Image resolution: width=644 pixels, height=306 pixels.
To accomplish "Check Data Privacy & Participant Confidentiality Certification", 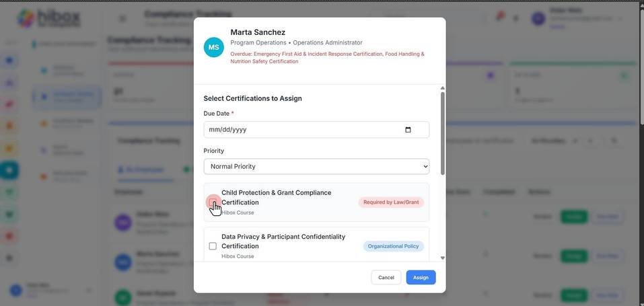I will point(213,246).
